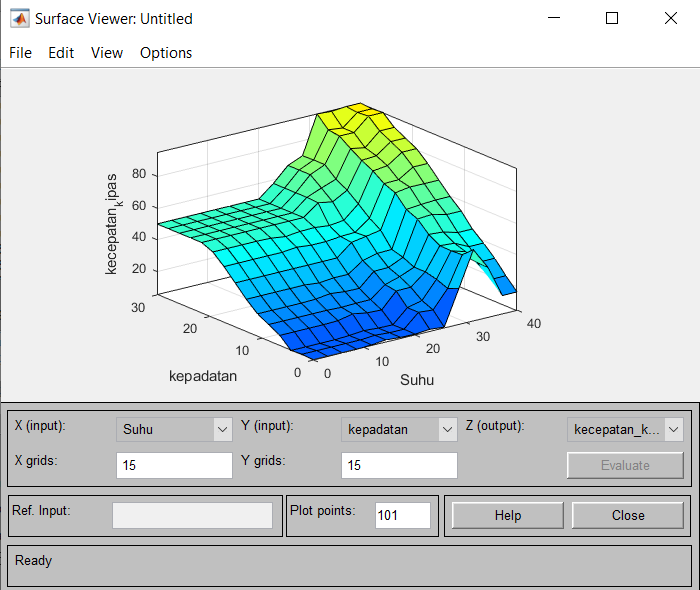700x590 pixels.
Task: Click the Close button
Action: point(628,515)
